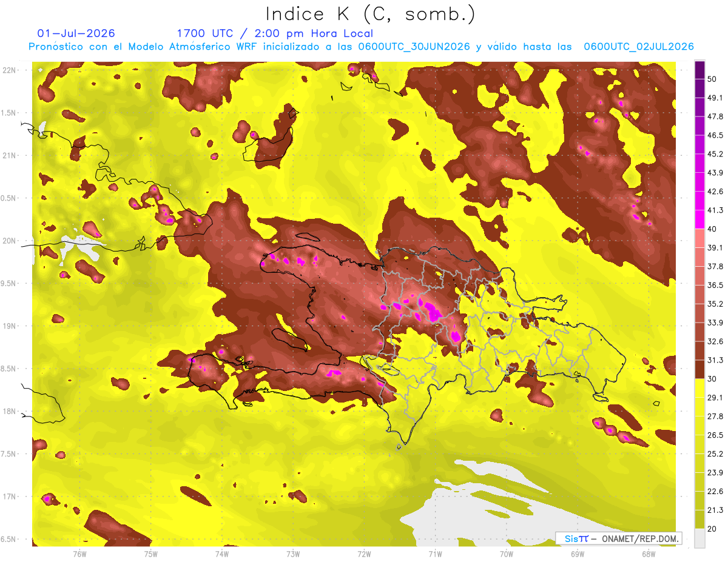Click the "18N" latitude label
The image size is (728, 562).
click(x=9, y=412)
